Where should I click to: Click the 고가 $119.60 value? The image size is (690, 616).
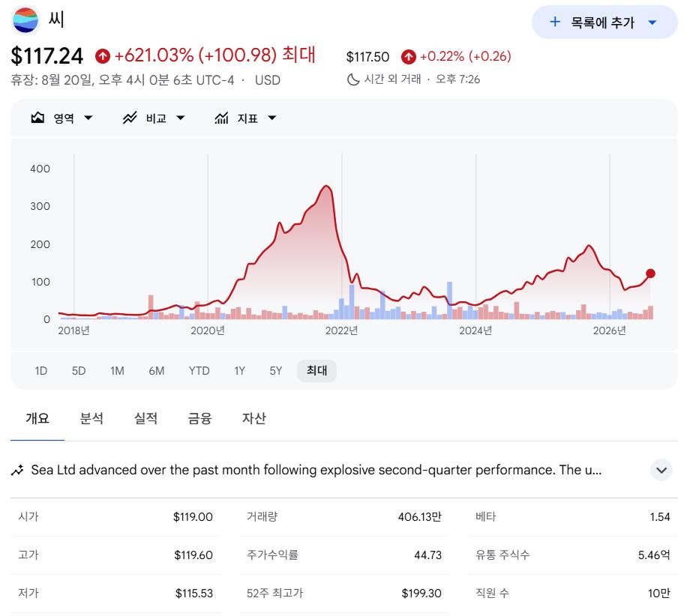[x=193, y=555]
